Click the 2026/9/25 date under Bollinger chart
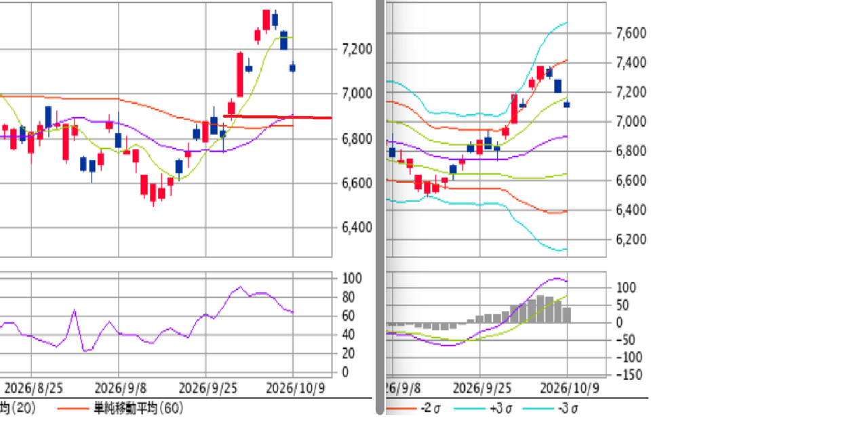This screenshot has width=868, height=443. [x=482, y=388]
